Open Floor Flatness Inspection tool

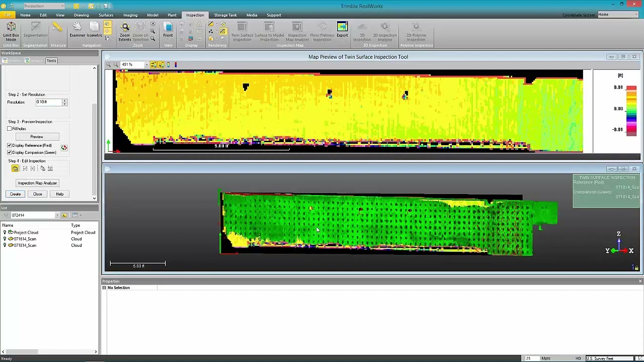click(x=322, y=31)
